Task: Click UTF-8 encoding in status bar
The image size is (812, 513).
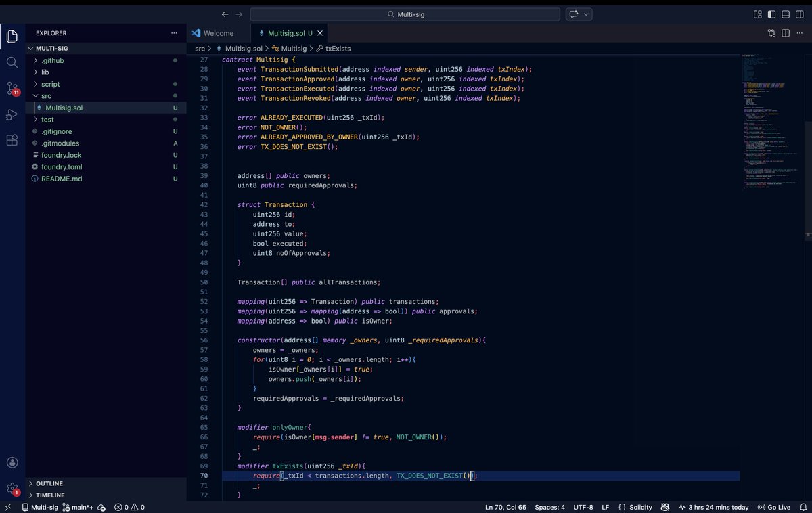Action: coord(583,507)
